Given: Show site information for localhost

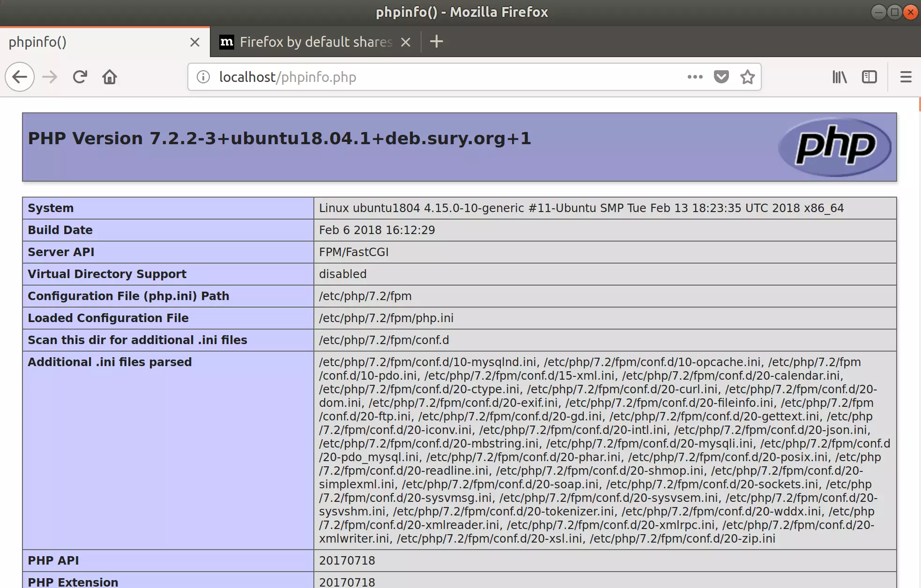Looking at the screenshot, I should 203,77.
